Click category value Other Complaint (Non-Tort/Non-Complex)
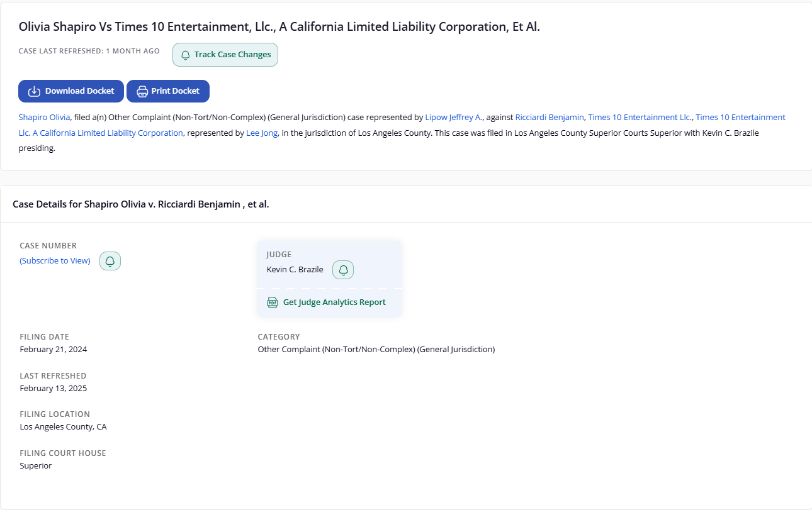812x510 pixels. (376, 350)
